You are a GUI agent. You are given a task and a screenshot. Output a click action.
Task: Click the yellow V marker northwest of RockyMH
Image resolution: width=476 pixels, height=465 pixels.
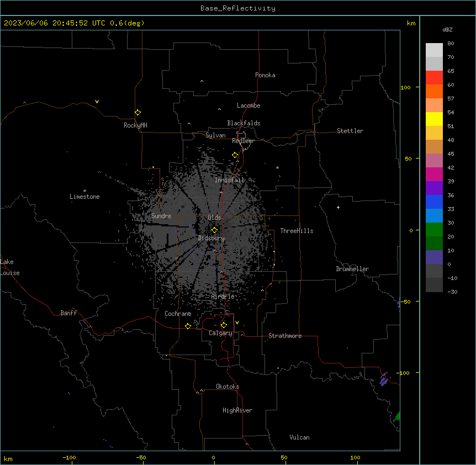(97, 102)
